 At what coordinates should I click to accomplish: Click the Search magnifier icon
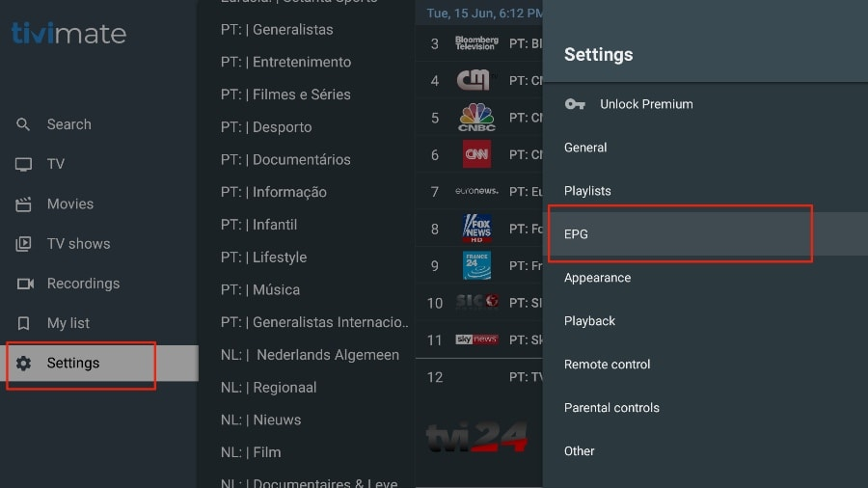[24, 124]
